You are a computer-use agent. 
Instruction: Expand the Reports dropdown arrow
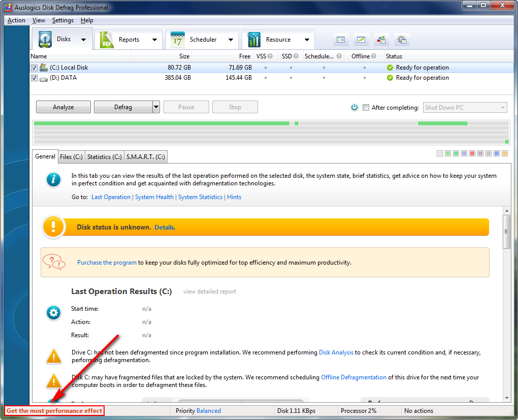tap(154, 40)
